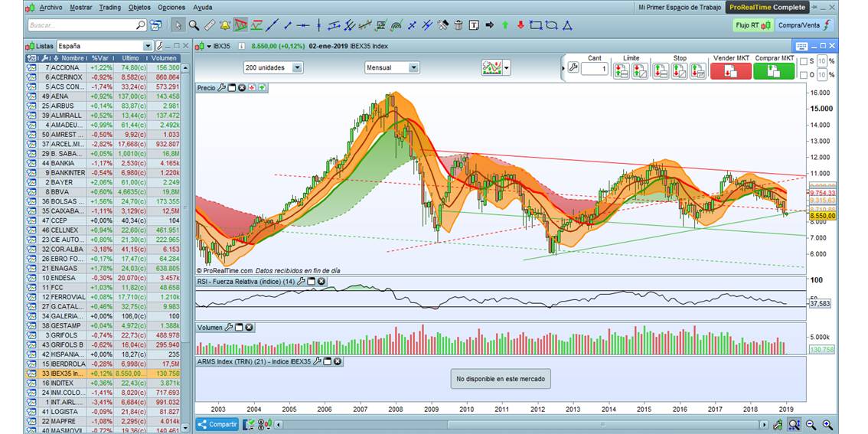
Task: Open the Mostrar menu
Action: [x=81, y=8]
